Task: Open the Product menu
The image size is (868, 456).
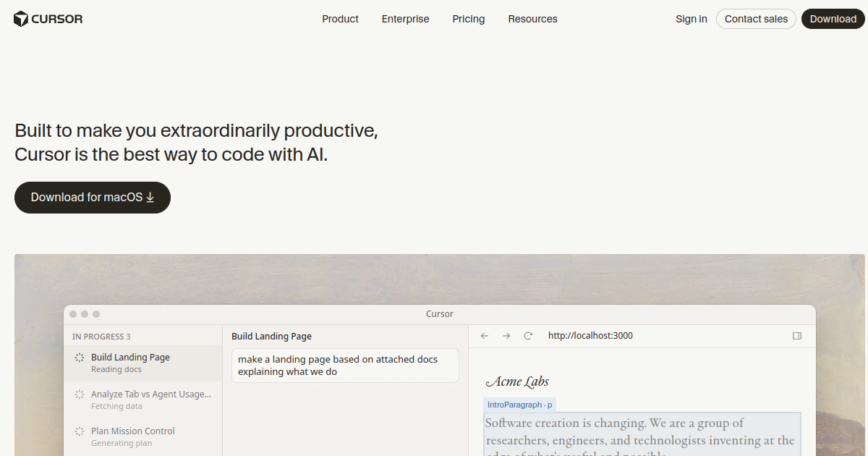Action: pyautogui.click(x=340, y=19)
